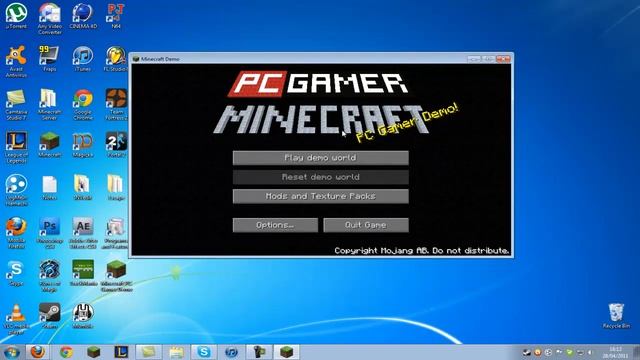This screenshot has width=640, height=360.
Task: Click the League of Legends taskbar icon
Action: [121, 352]
